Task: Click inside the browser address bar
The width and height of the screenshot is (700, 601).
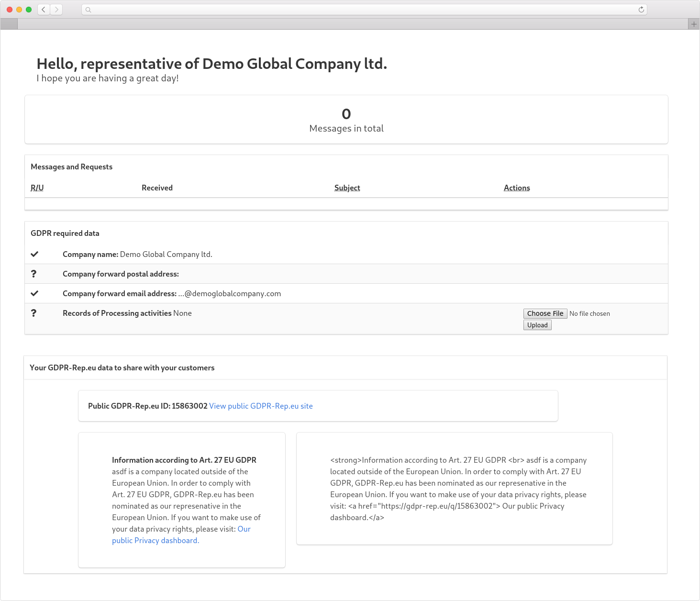Action: click(335, 9)
